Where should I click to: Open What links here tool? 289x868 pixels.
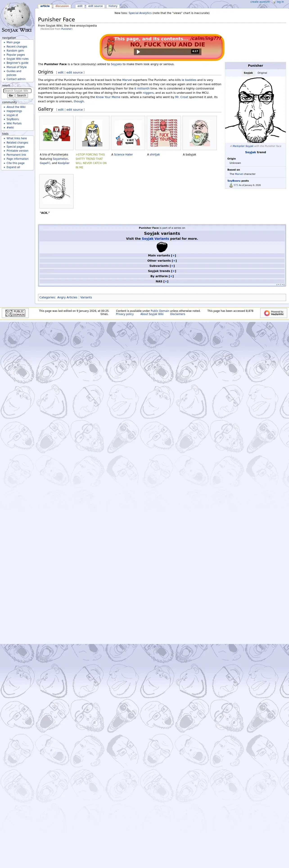16,139
